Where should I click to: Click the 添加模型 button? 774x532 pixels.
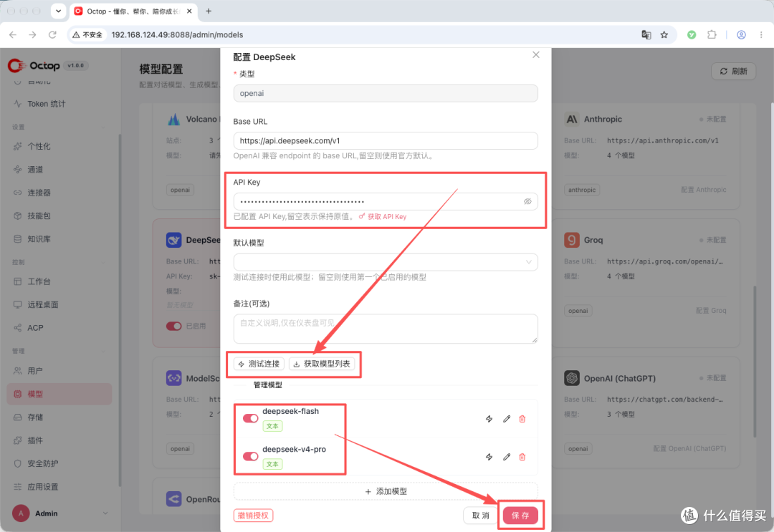click(386, 491)
